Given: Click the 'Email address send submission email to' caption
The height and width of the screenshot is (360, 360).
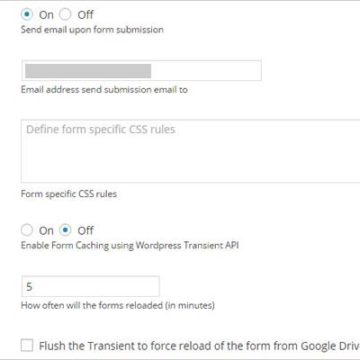Looking at the screenshot, I should pyautogui.click(x=104, y=90).
